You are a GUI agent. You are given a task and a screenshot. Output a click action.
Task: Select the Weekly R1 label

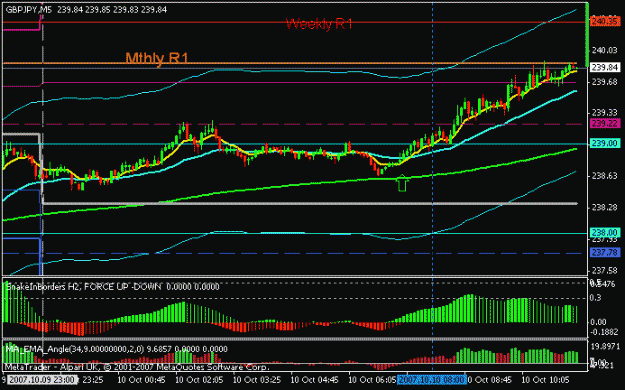(x=319, y=24)
